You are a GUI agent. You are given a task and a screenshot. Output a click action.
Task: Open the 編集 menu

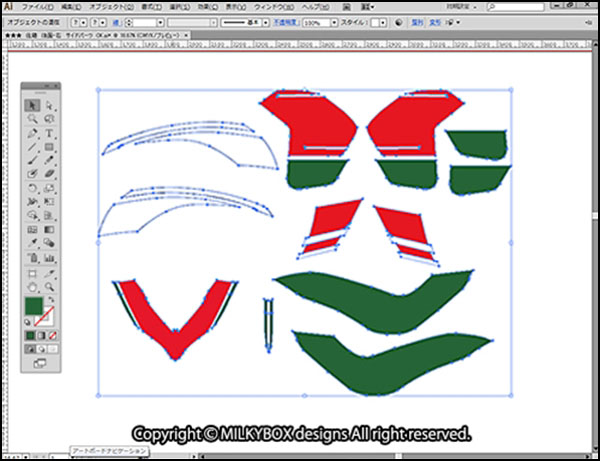coord(71,7)
